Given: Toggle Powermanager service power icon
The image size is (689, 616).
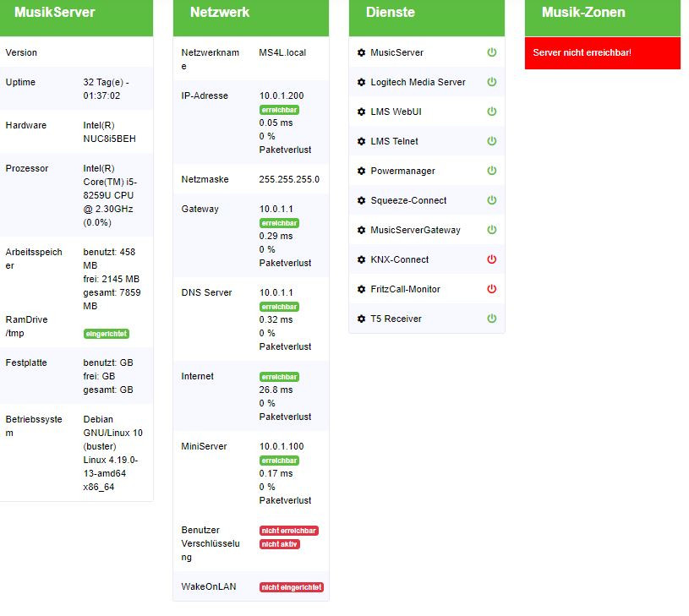Looking at the screenshot, I should (x=492, y=171).
